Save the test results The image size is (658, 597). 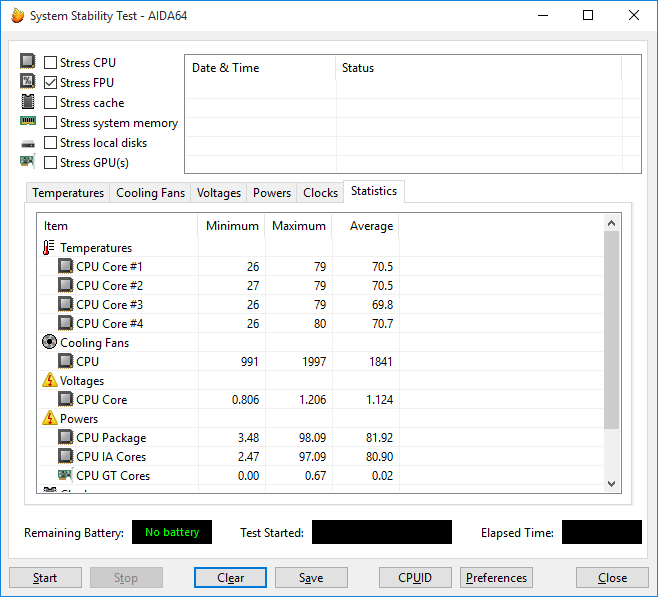(x=311, y=578)
